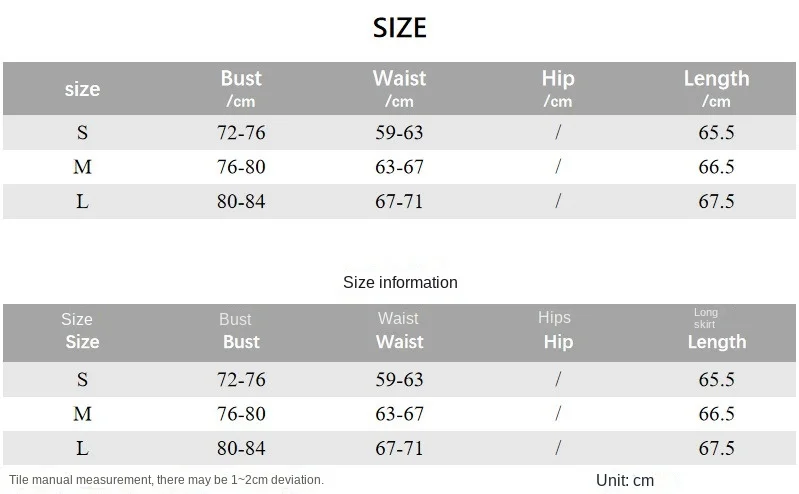Select the L row label in the Size information table
Screen dimensions: 799x494
82,448
